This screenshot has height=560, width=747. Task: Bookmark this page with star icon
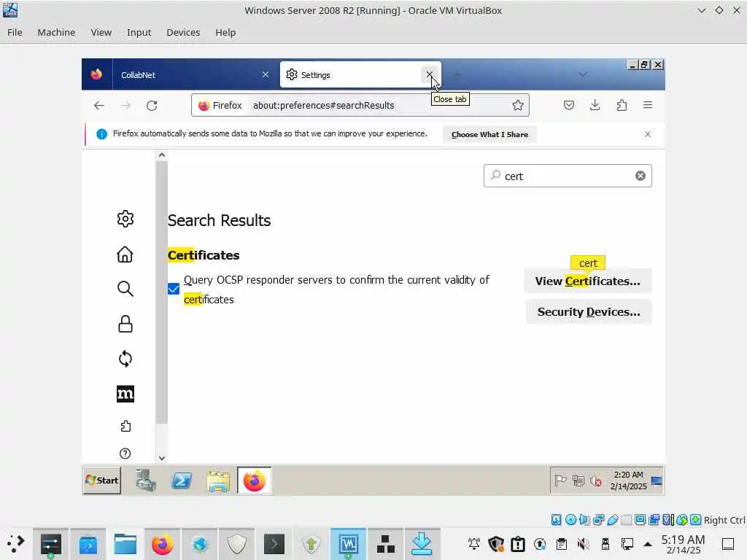coord(518,105)
